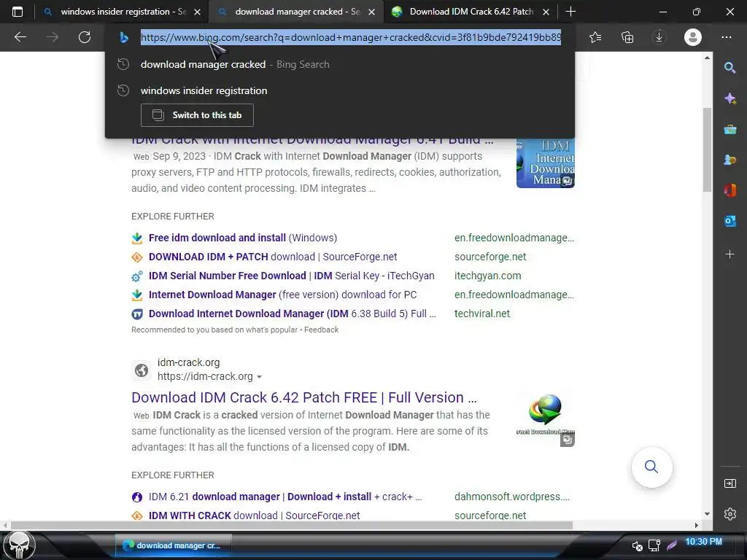Open the Favorites star menu

pos(595,37)
